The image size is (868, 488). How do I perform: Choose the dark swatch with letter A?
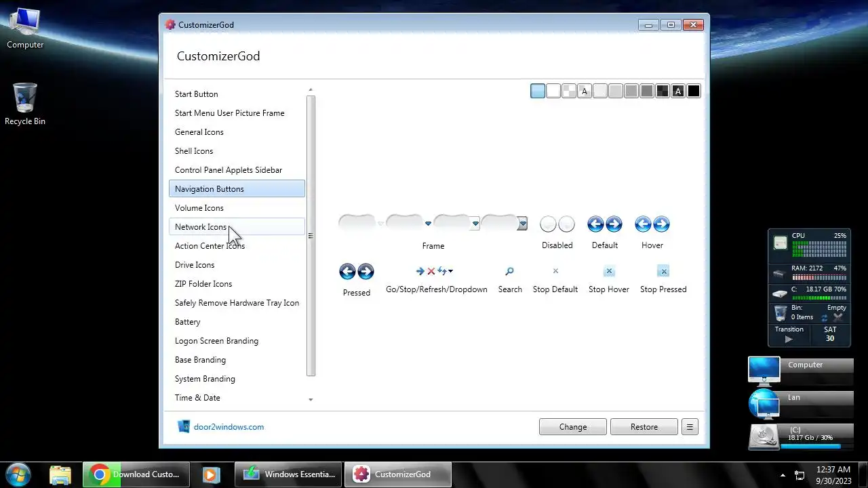(x=678, y=91)
